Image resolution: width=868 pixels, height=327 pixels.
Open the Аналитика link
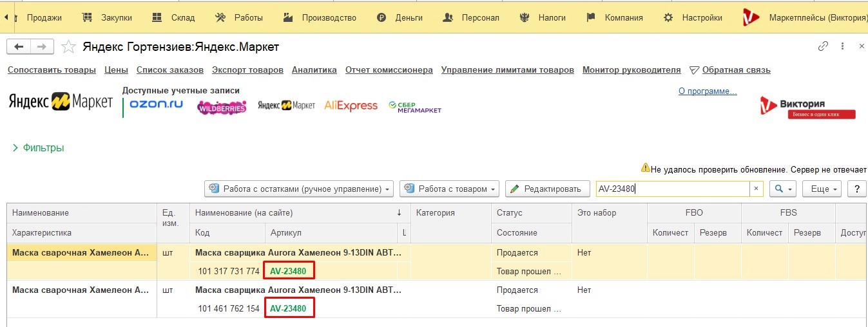314,70
